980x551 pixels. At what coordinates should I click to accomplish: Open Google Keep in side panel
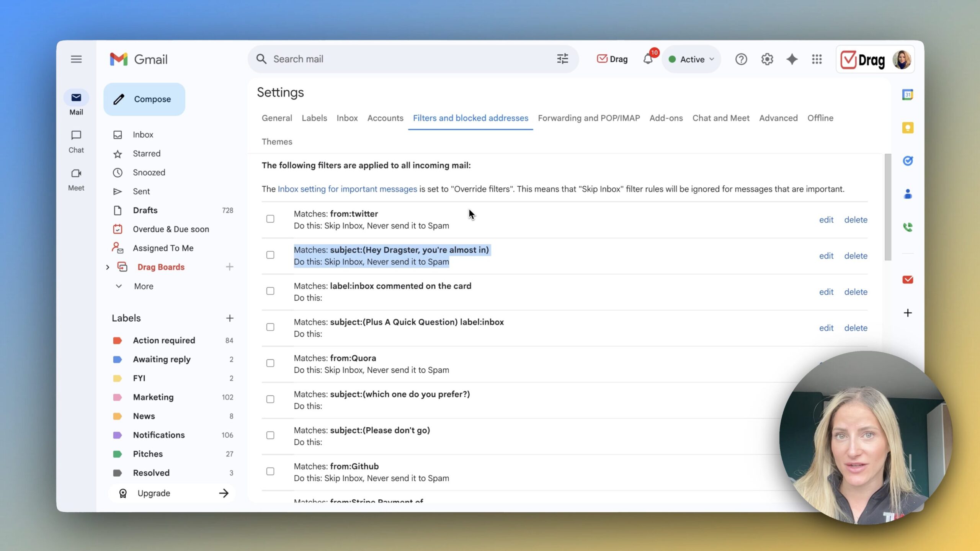[908, 128]
